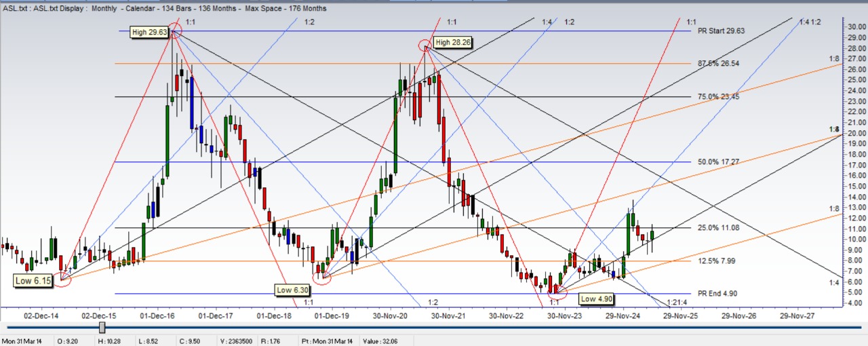Select the "87.5% 26.54" retracement label
Screen dimensions: 868x346
[719, 64]
